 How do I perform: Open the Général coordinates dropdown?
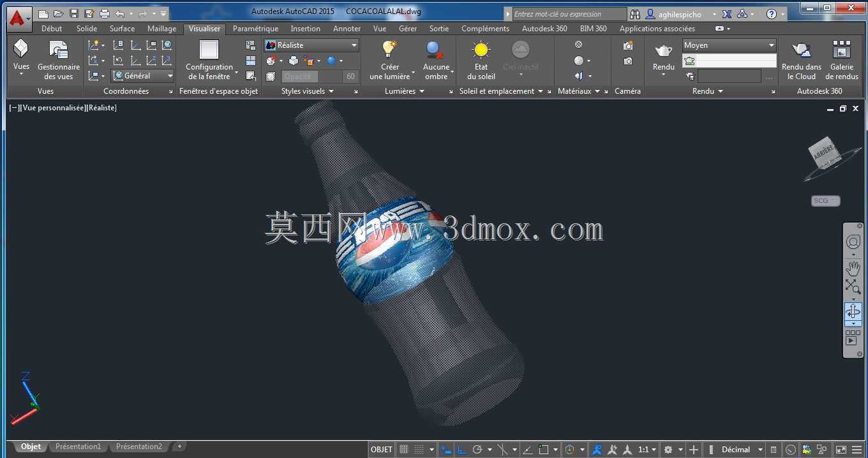[144, 75]
